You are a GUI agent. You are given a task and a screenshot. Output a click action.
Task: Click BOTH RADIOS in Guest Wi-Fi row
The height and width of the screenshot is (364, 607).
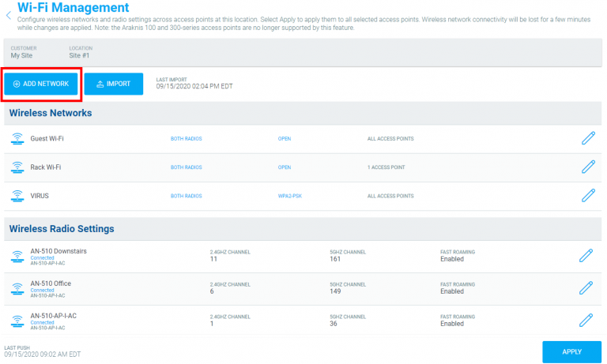point(187,138)
